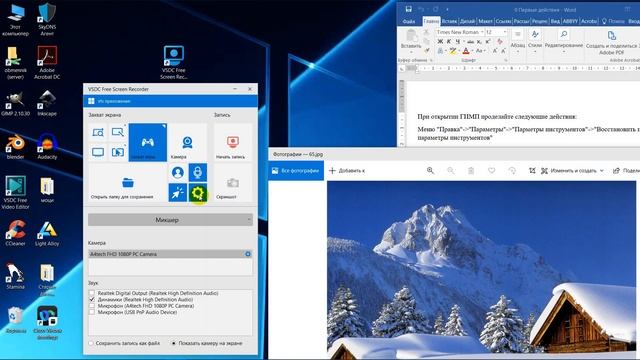The image size is (640, 360).
Task: Select the game capture tile in VSDC
Action: [x=147, y=142]
